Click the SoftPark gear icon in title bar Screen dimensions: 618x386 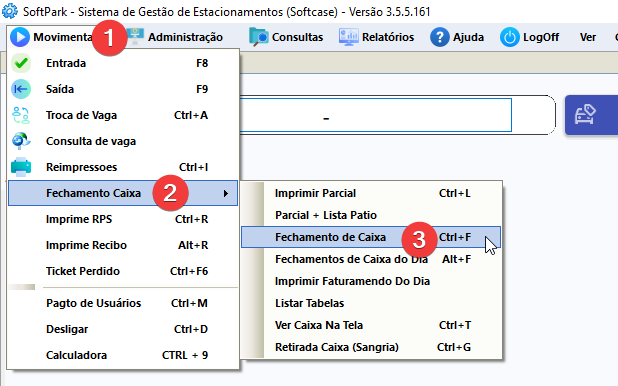(x=9, y=11)
